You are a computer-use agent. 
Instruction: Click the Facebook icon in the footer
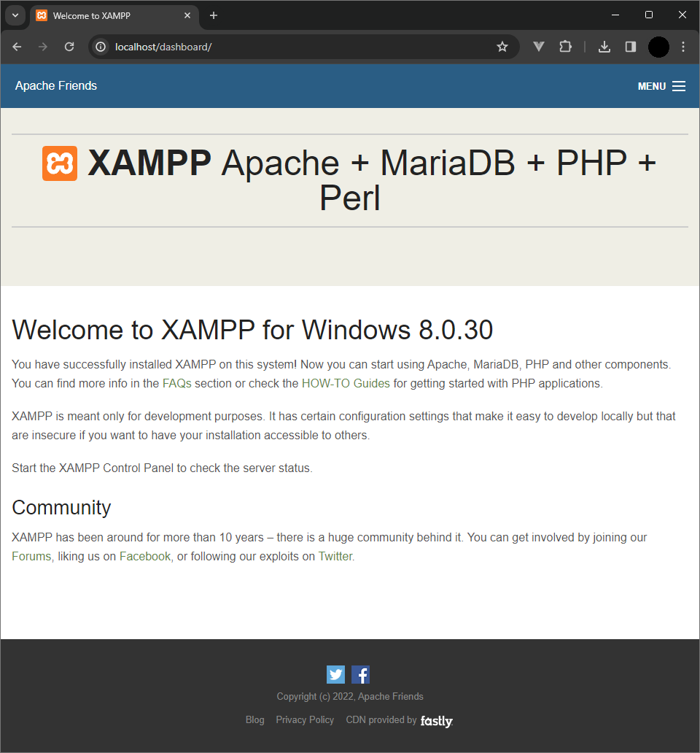tap(360, 674)
